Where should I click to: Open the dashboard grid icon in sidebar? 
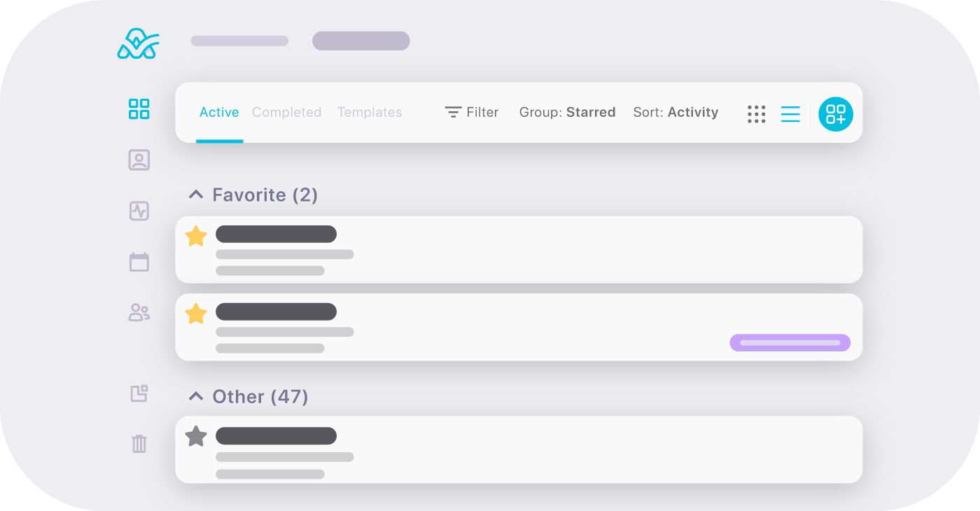click(139, 109)
